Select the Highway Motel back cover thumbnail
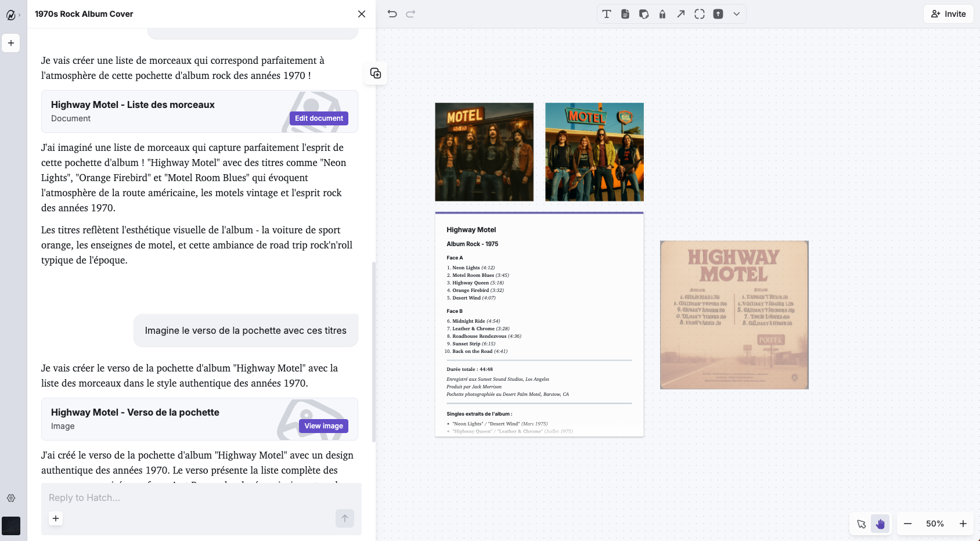Image resolution: width=980 pixels, height=541 pixels. point(734,315)
